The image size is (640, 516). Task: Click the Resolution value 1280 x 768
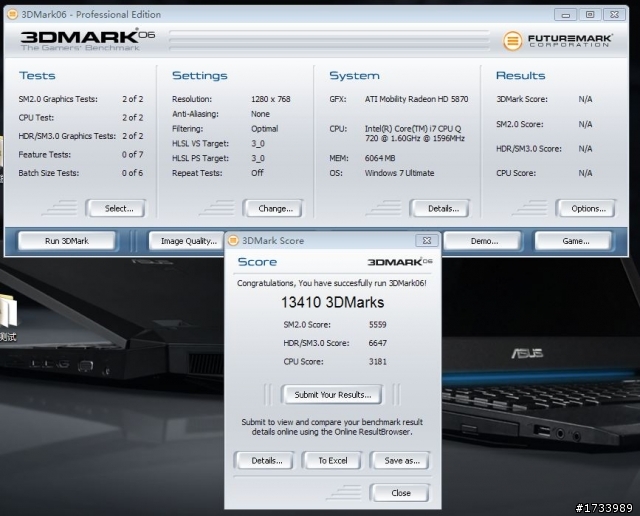(x=271, y=99)
